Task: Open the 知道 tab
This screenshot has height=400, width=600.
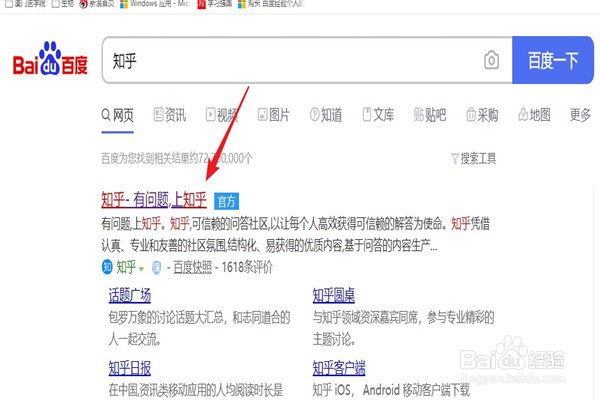Action: 326,114
